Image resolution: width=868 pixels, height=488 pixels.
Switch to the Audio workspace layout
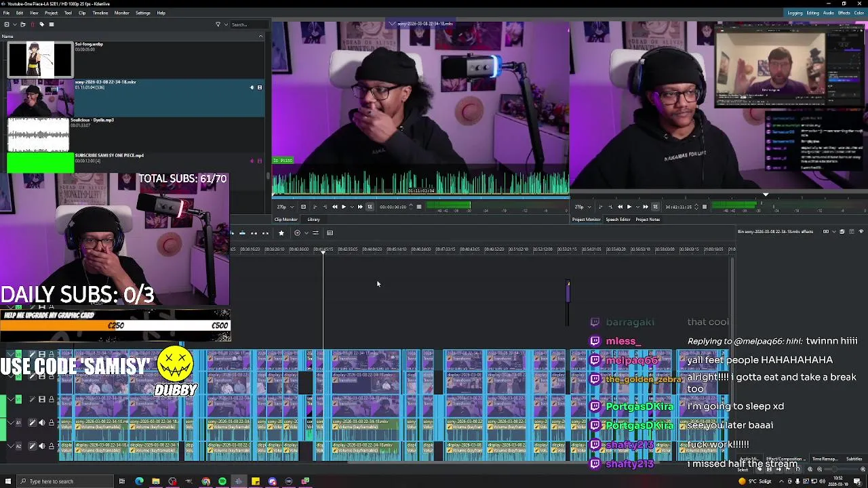click(829, 13)
